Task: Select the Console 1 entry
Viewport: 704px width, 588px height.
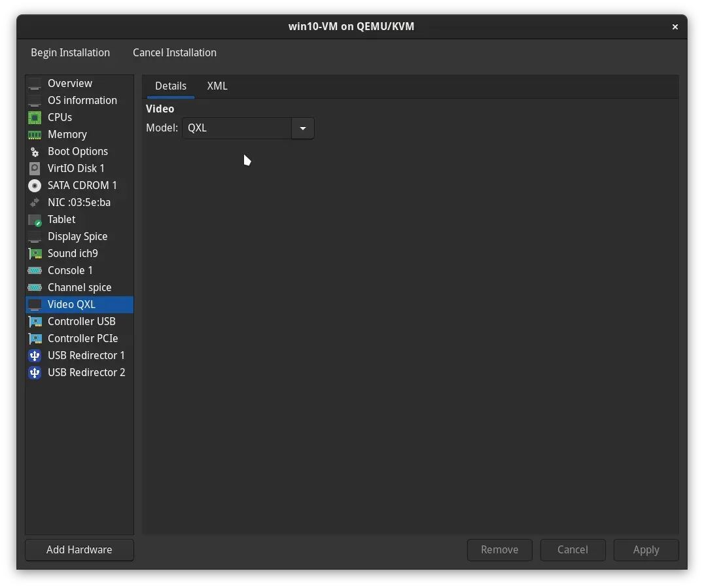Action: tap(79, 271)
